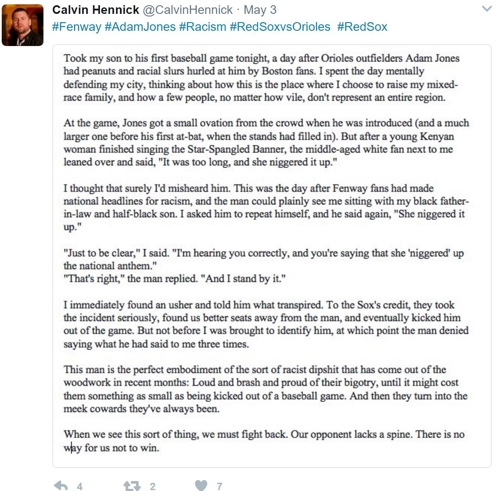The height and width of the screenshot is (491, 500).
Task: Like the tweet with the heart icon
Action: (x=201, y=485)
